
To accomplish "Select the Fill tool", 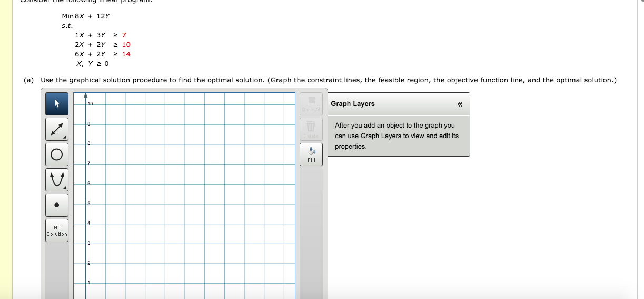I will (311, 155).
